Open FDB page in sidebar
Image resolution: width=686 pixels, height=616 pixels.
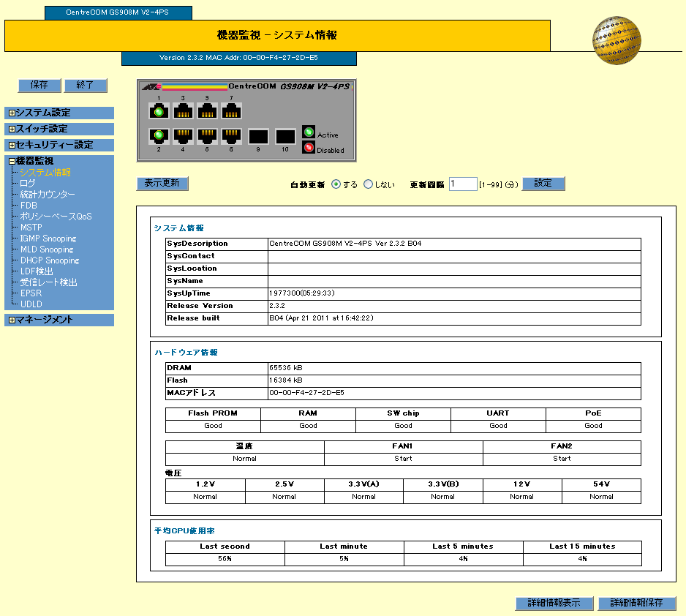point(29,205)
